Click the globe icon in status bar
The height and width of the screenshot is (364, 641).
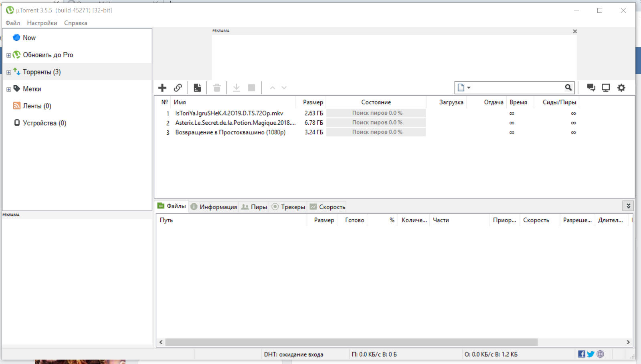click(x=600, y=354)
